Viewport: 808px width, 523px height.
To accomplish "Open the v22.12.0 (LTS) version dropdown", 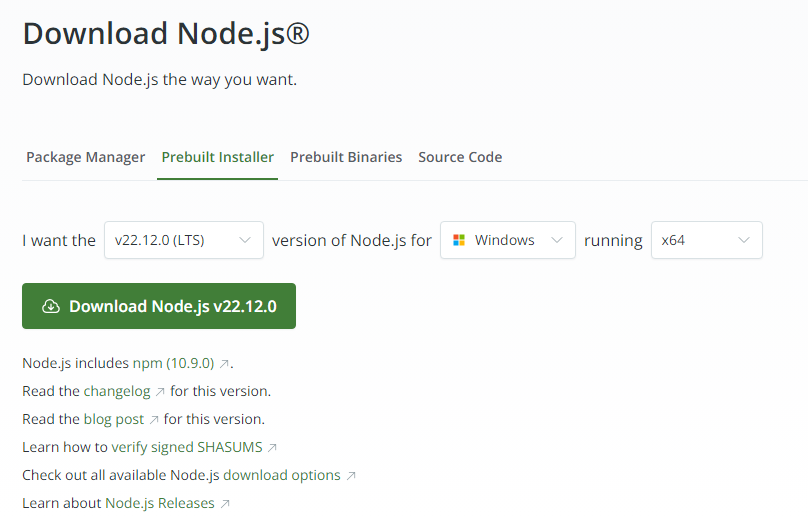I will 183,240.
